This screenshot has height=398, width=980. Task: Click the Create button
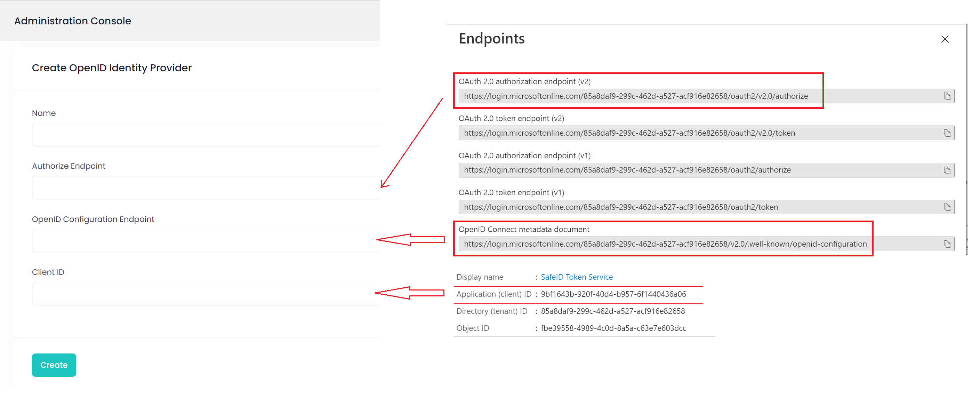54,365
